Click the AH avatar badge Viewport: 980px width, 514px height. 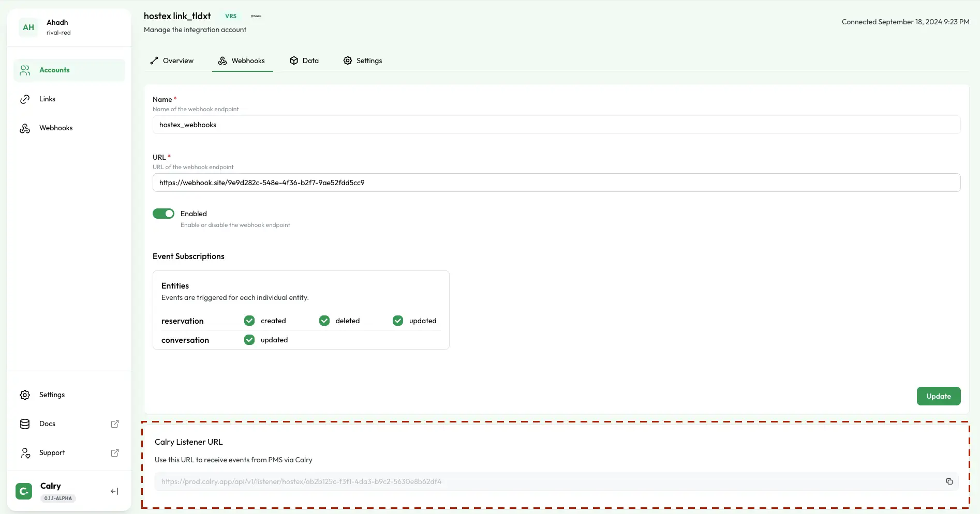[28, 27]
